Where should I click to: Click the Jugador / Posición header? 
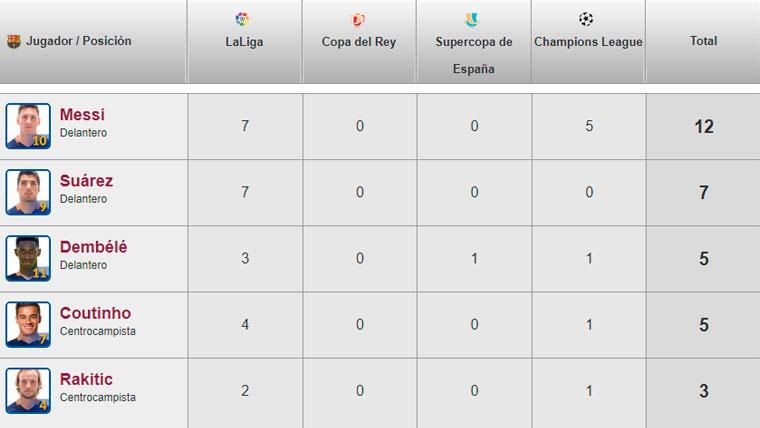coord(79,42)
